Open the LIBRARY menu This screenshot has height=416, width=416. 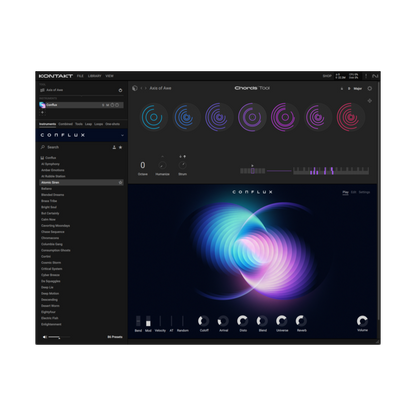[x=95, y=76]
